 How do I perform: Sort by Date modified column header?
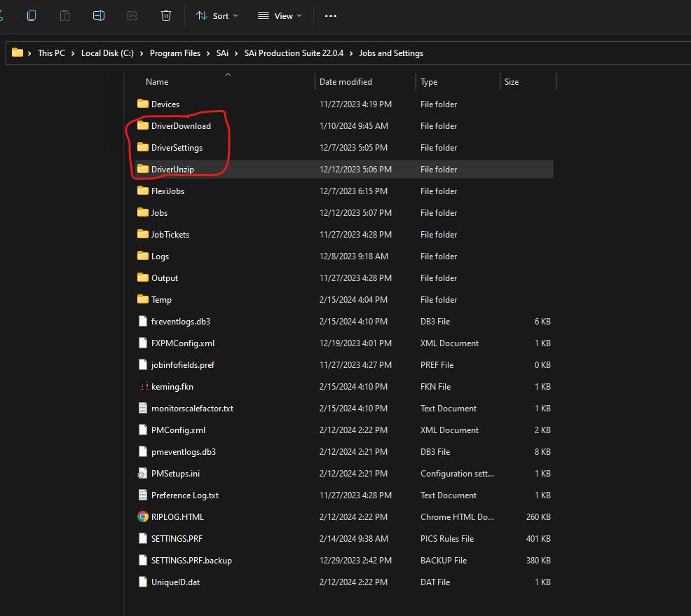pyautogui.click(x=345, y=82)
